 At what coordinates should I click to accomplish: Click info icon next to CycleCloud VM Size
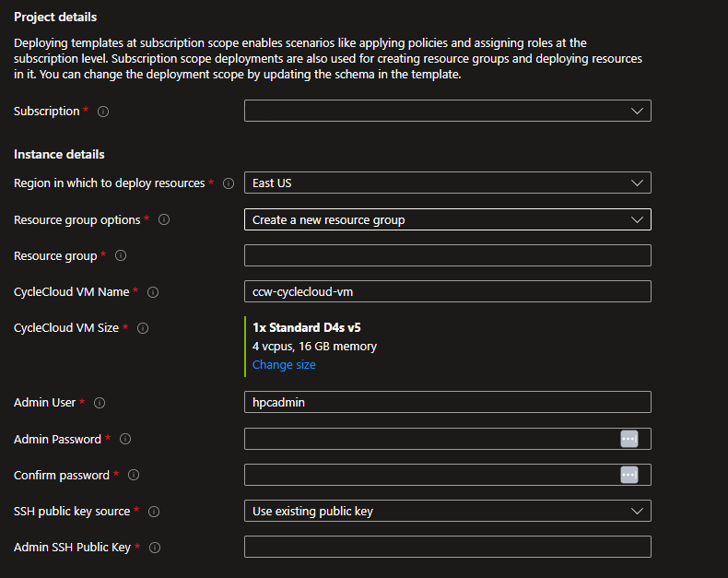click(143, 327)
